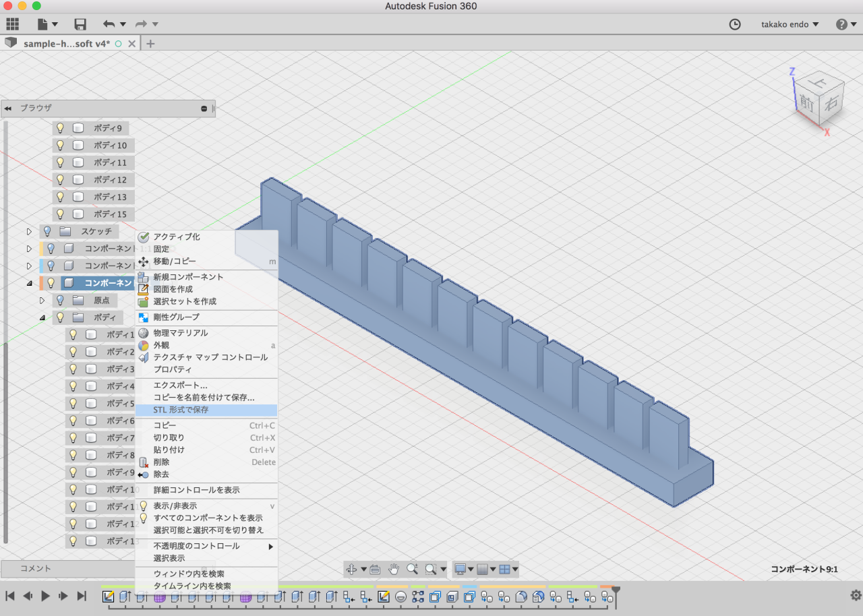Collapse the selected コンポーネント node
863x616 pixels.
click(x=29, y=283)
